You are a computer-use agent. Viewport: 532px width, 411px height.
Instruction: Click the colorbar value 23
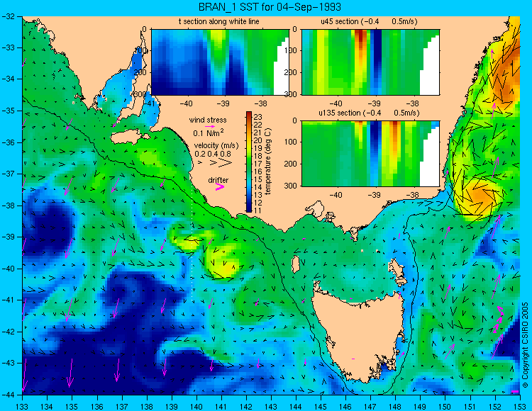click(x=258, y=117)
